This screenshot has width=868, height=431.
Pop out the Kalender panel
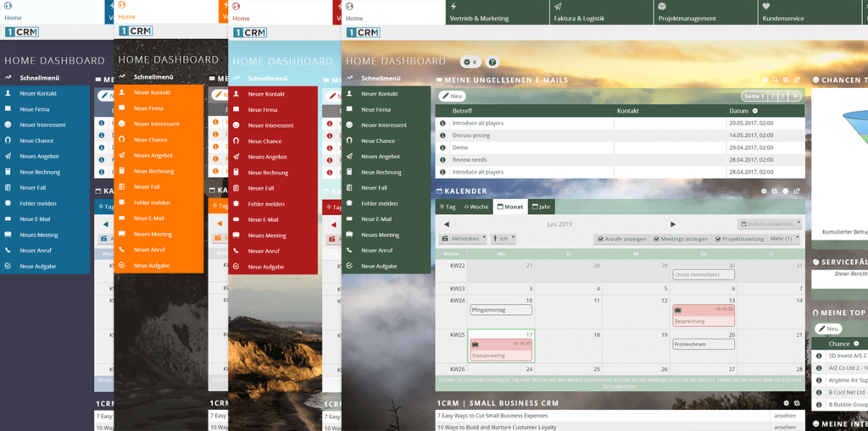[x=797, y=191]
